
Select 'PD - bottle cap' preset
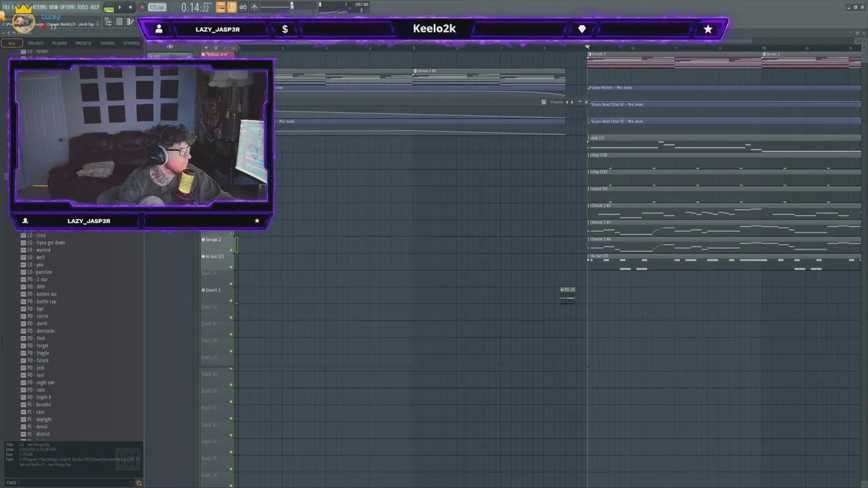(x=42, y=302)
